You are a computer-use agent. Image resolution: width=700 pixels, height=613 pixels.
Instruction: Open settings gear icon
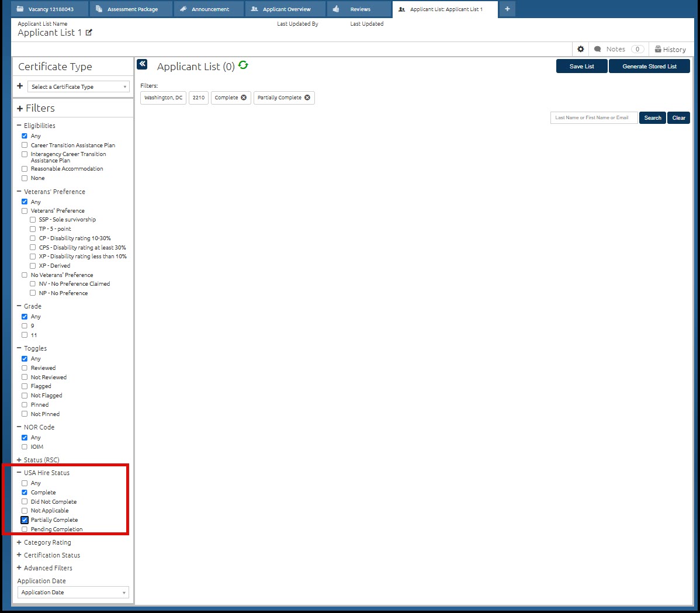pyautogui.click(x=580, y=49)
